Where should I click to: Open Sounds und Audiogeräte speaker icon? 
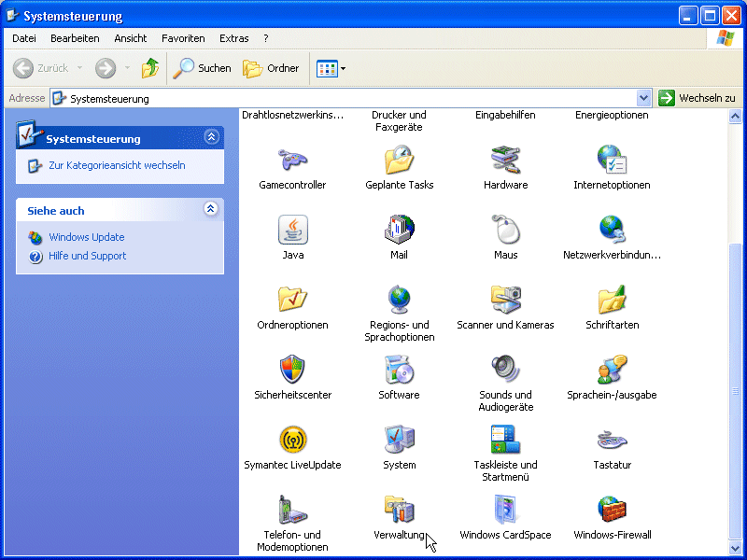pyautogui.click(x=505, y=370)
